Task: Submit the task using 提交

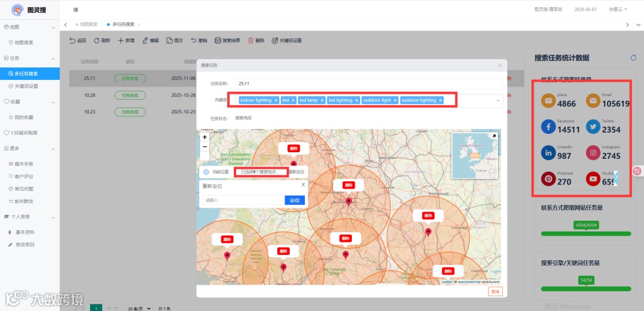Action: click(x=175, y=41)
